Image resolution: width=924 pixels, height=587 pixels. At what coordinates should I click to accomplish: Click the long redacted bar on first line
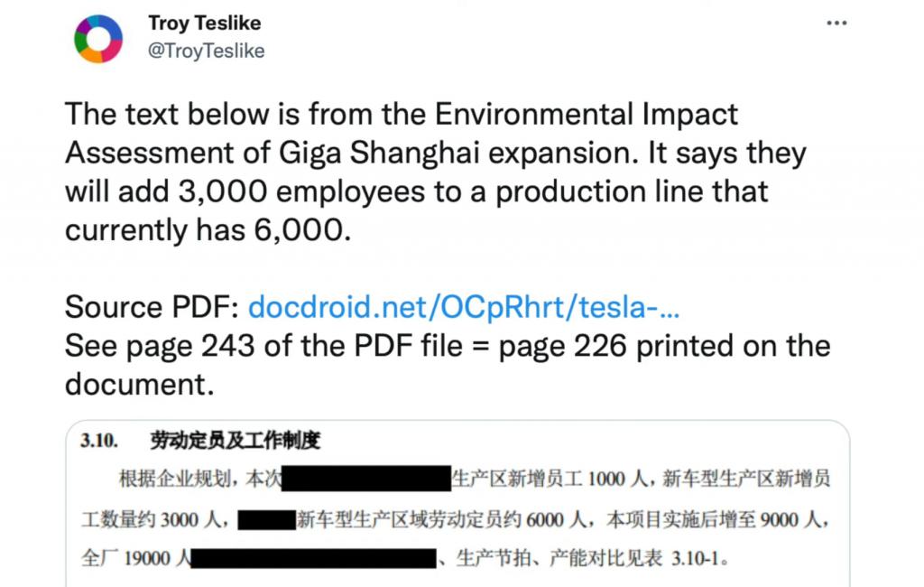click(366, 479)
